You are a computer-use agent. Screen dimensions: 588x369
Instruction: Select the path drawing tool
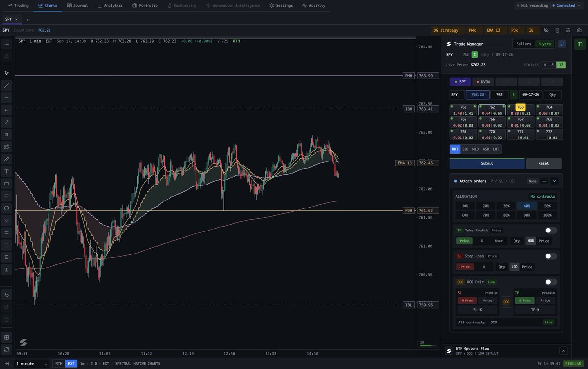pos(6,146)
